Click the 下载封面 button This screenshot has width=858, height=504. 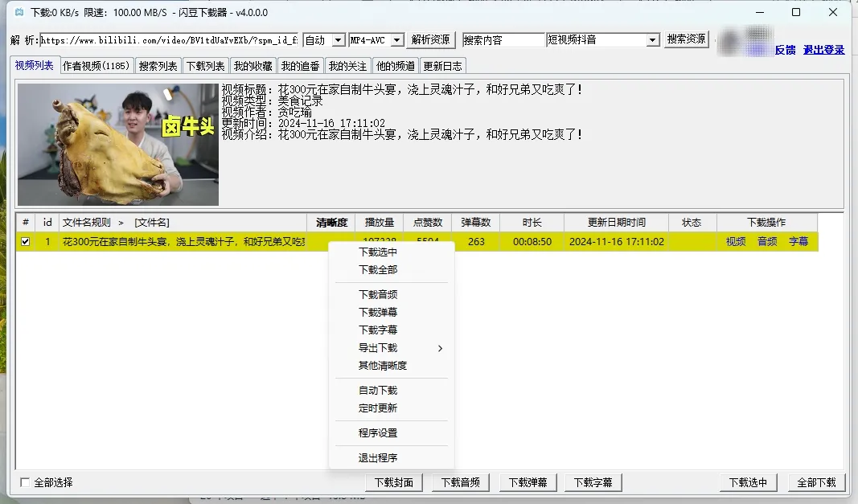click(x=394, y=482)
